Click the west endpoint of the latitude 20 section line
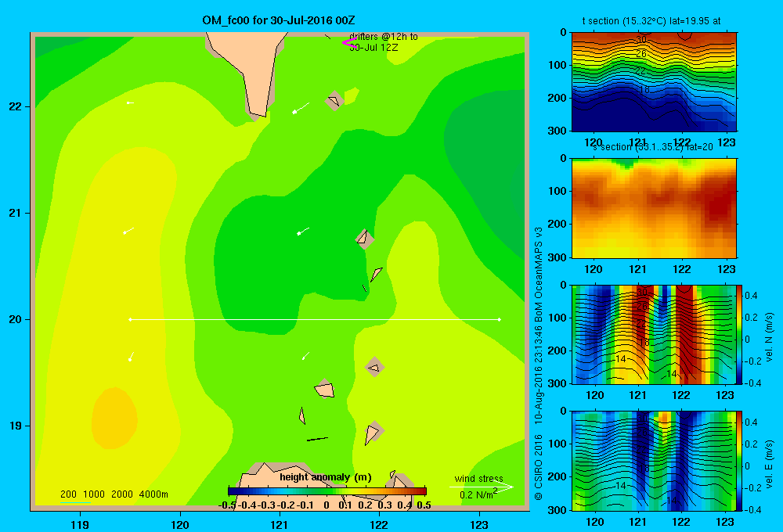The width and height of the screenshot is (783, 532). (130, 319)
